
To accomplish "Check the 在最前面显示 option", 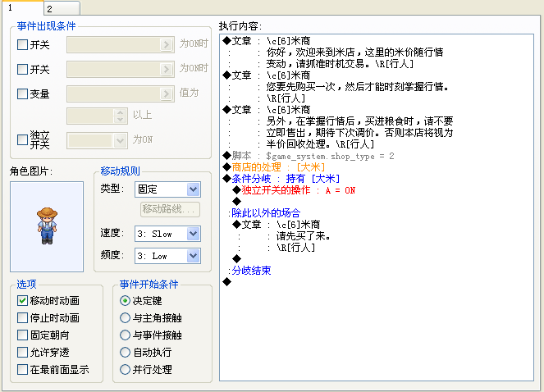I will click(22, 370).
